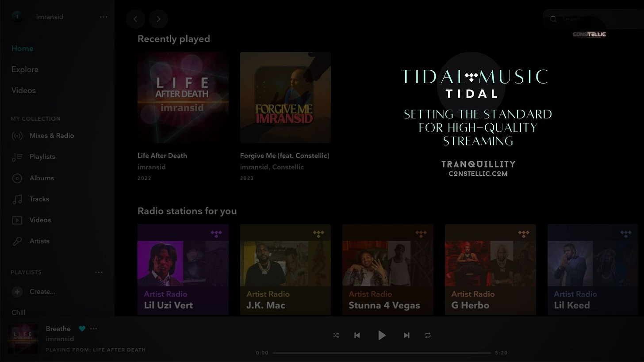
Task: Click Tidal logo on Stunna 4 Vegas card
Action: pyautogui.click(x=421, y=234)
